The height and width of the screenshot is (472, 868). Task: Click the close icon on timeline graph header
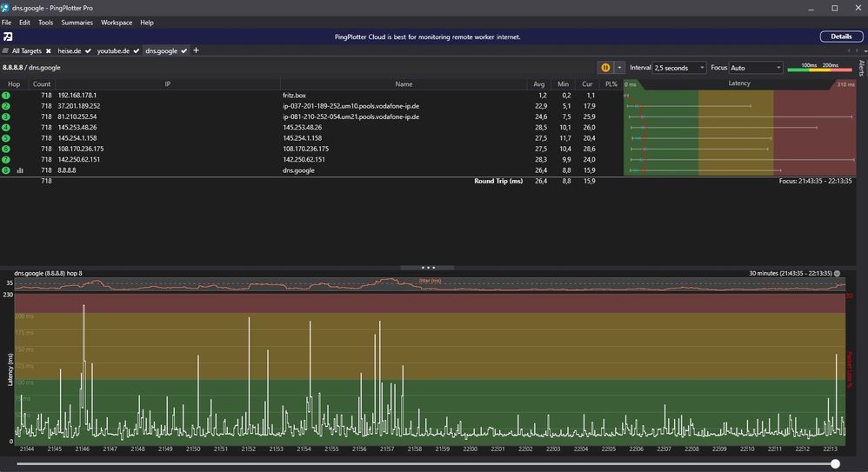(x=838, y=273)
